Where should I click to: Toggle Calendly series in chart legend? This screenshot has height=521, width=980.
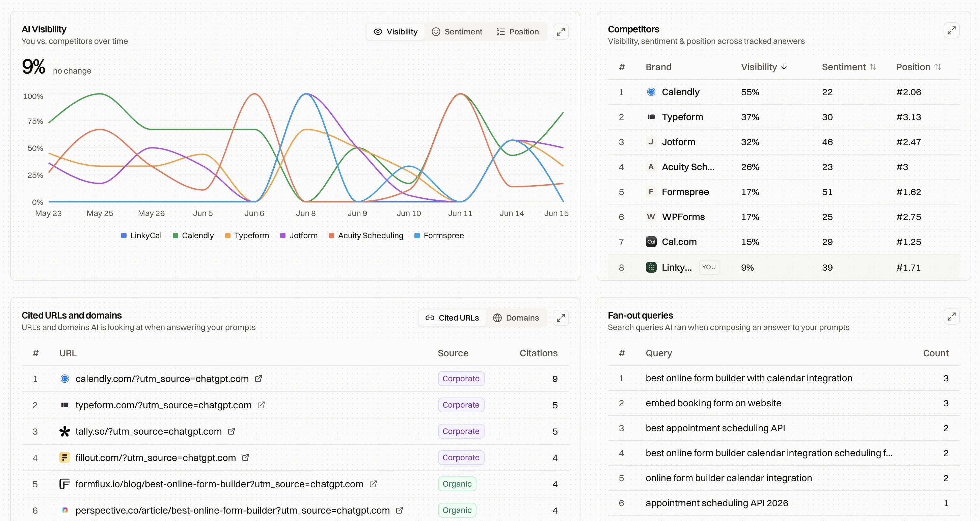tap(193, 236)
